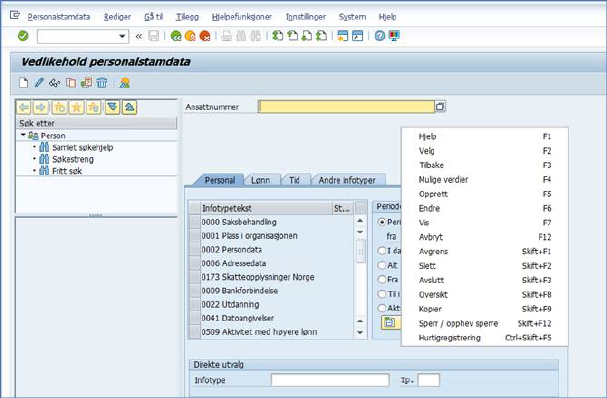Open the Ansattnummer search help button

pyautogui.click(x=440, y=106)
